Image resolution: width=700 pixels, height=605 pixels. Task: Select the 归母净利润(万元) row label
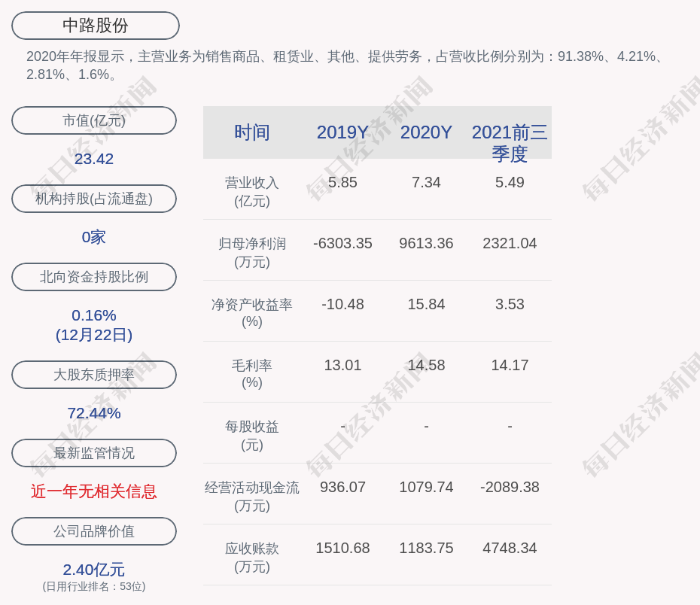(x=252, y=253)
